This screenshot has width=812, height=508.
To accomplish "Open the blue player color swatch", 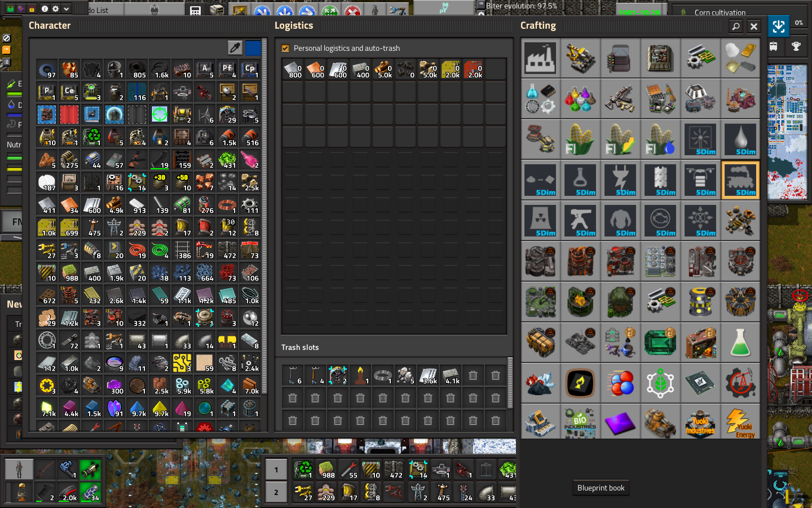I will [253, 47].
